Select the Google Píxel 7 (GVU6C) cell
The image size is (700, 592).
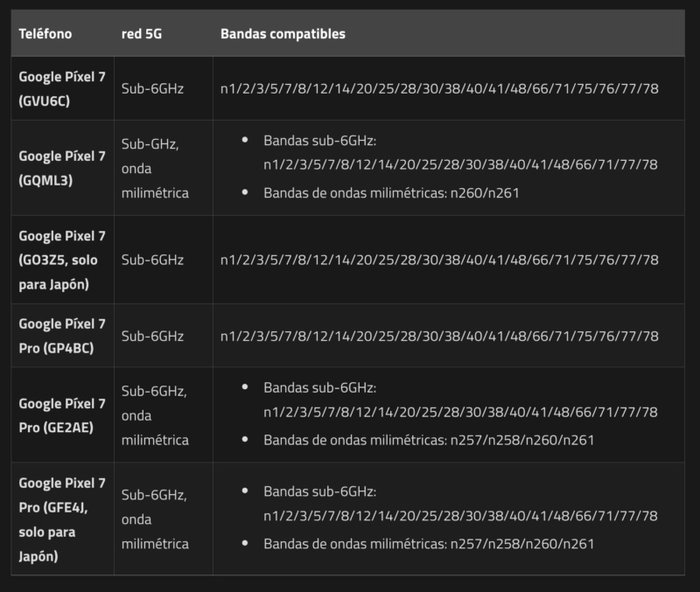click(62, 88)
